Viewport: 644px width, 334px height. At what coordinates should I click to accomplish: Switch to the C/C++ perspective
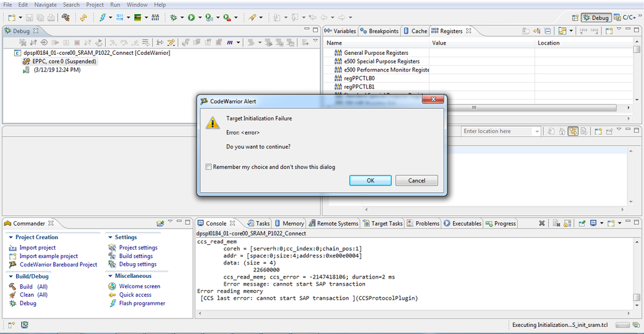pyautogui.click(x=625, y=17)
